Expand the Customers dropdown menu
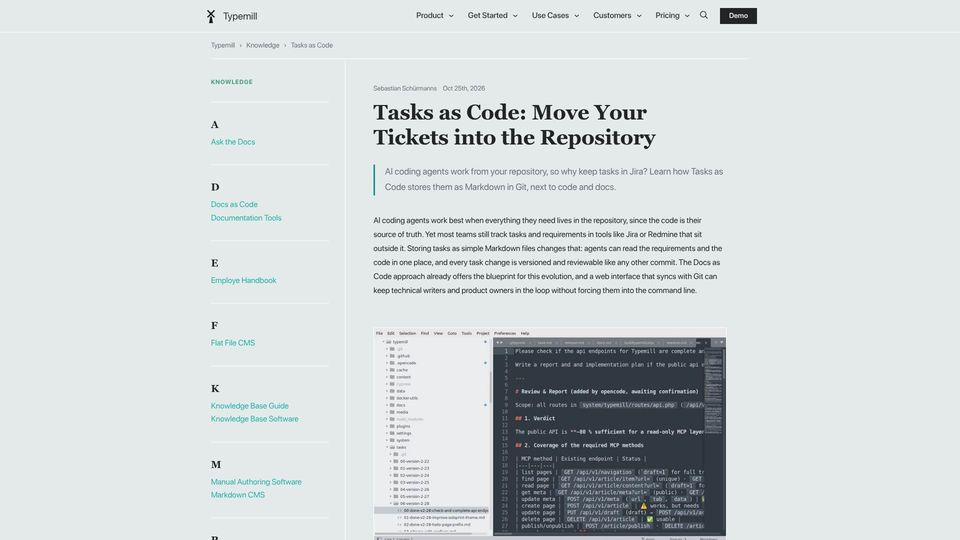 pyautogui.click(x=617, y=16)
